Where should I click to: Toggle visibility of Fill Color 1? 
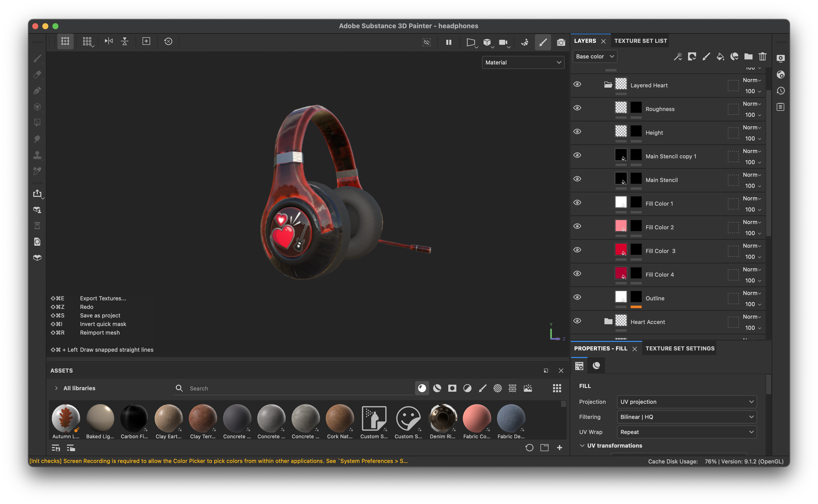(577, 202)
